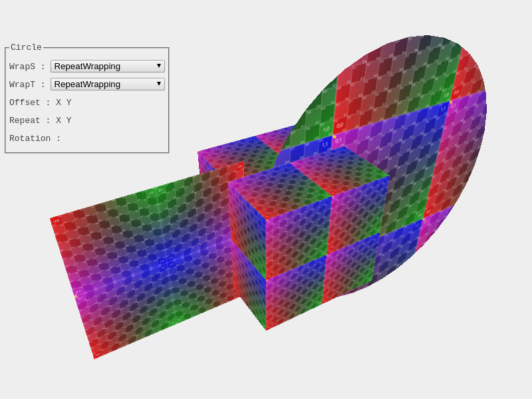Click the Circle panel title
The image size is (532, 399).
click(x=26, y=48)
